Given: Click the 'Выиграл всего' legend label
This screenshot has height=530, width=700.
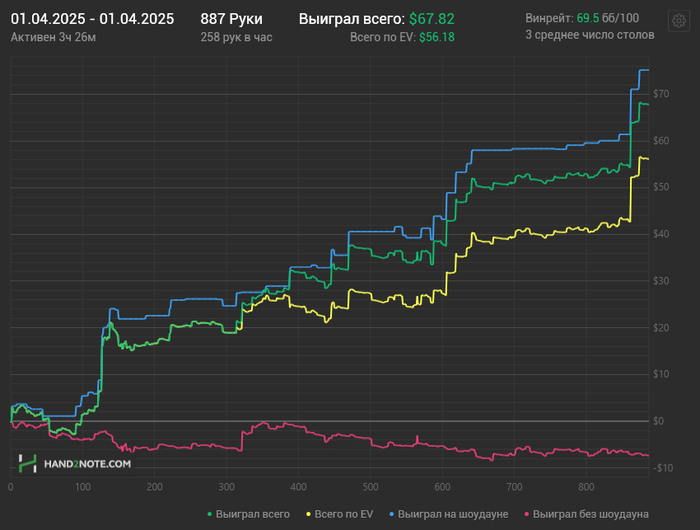Looking at the screenshot, I should [x=253, y=514].
